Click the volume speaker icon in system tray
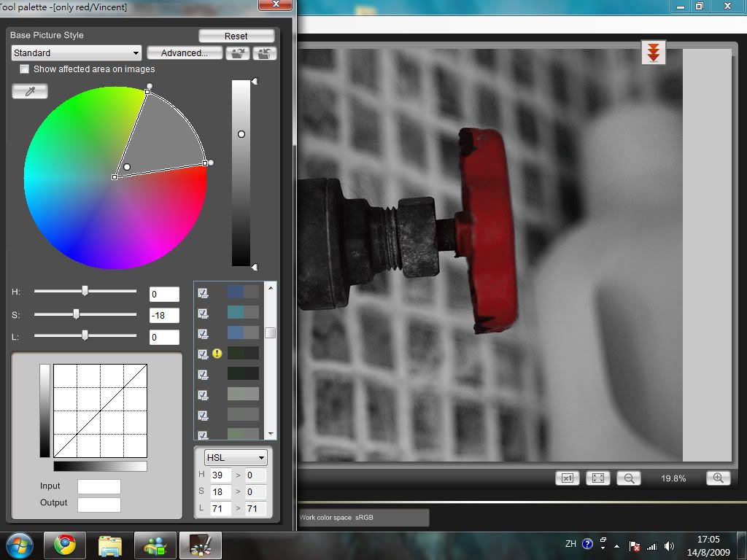 [x=670, y=546]
